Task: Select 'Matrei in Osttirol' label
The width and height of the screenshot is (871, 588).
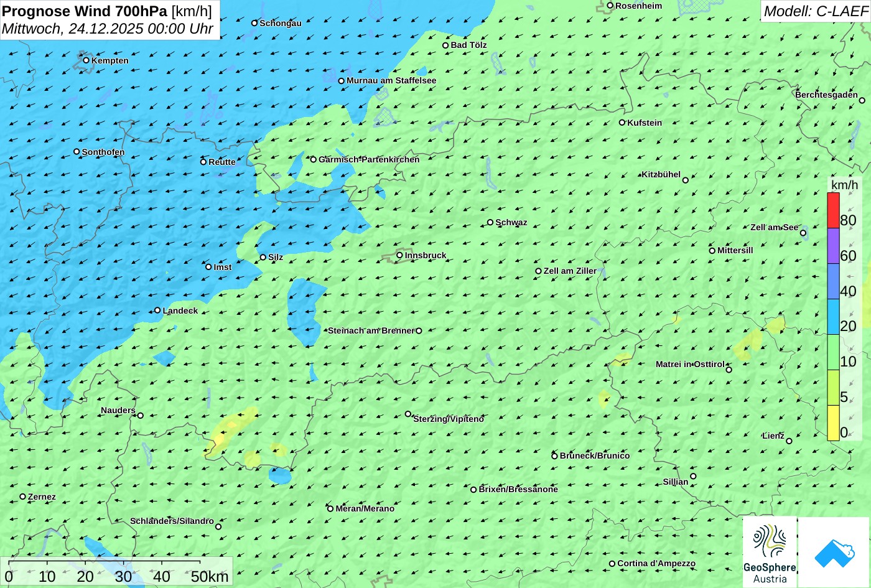Action: (690, 364)
